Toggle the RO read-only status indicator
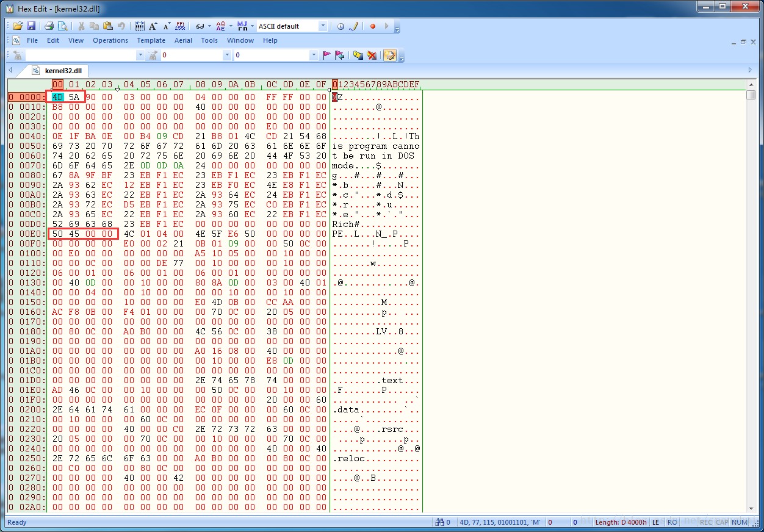Viewport: 764px width, 532px height. coord(672,522)
